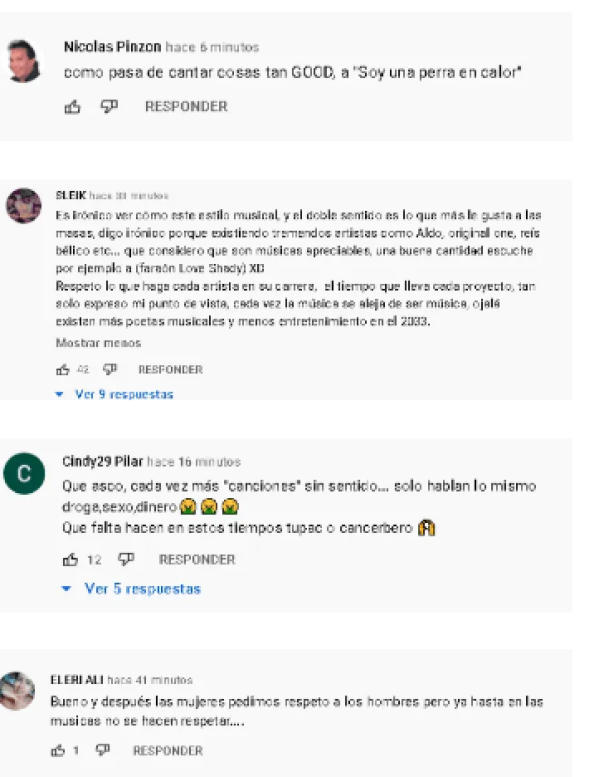This screenshot has width=599, height=777.
Task: Click RESPONDER under SLEIK's comment
Action: click(x=170, y=370)
